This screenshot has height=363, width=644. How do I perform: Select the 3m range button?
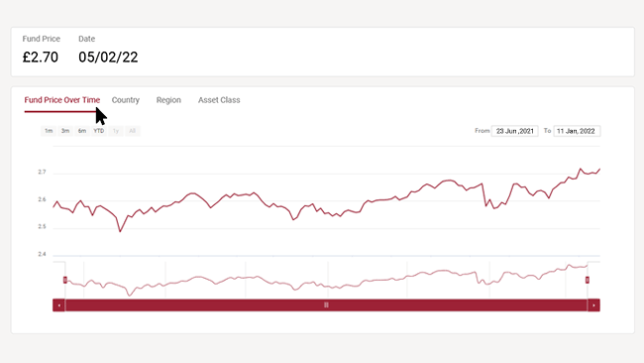coord(65,131)
